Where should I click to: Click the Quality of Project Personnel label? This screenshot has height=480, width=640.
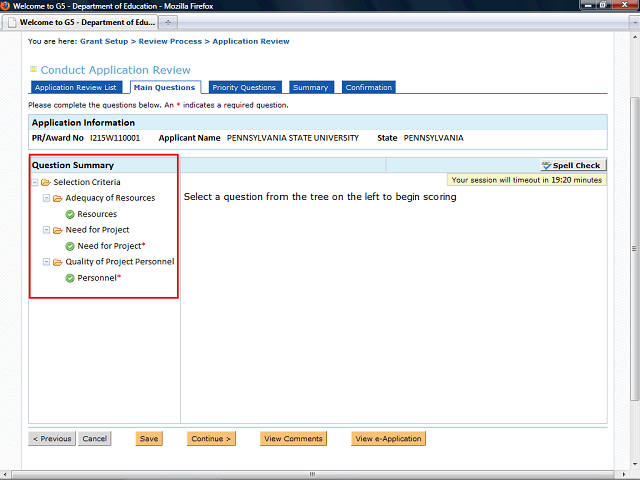[x=120, y=262]
